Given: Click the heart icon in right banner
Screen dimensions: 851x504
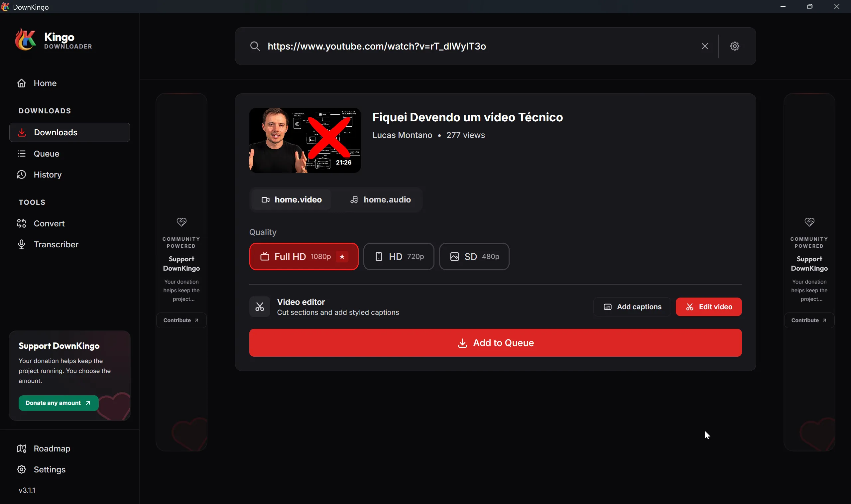Looking at the screenshot, I should (x=809, y=222).
